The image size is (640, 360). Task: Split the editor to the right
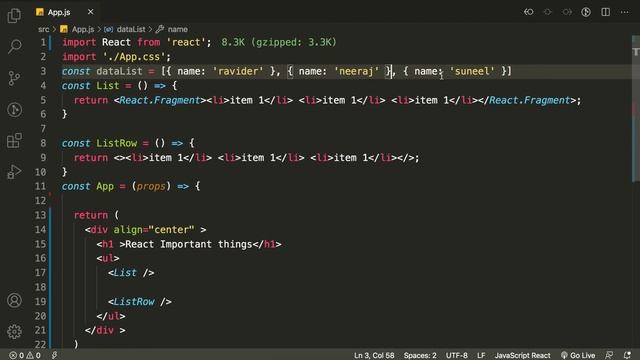coord(606,12)
